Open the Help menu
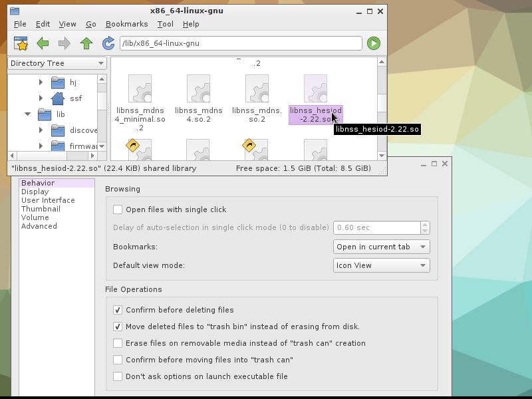 point(191,24)
